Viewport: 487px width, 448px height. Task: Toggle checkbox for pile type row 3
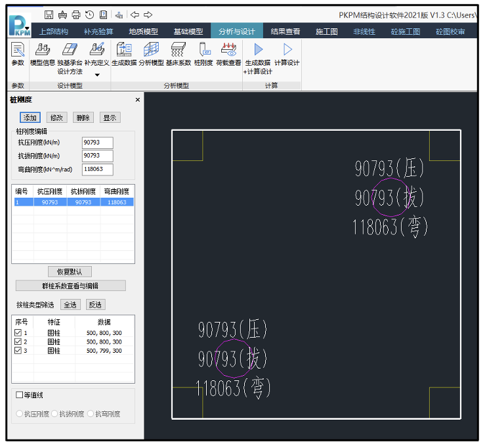pos(18,350)
